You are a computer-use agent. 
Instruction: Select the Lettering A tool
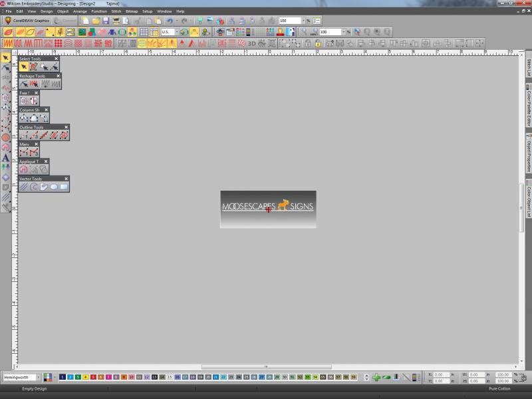pyautogui.click(x=6, y=158)
